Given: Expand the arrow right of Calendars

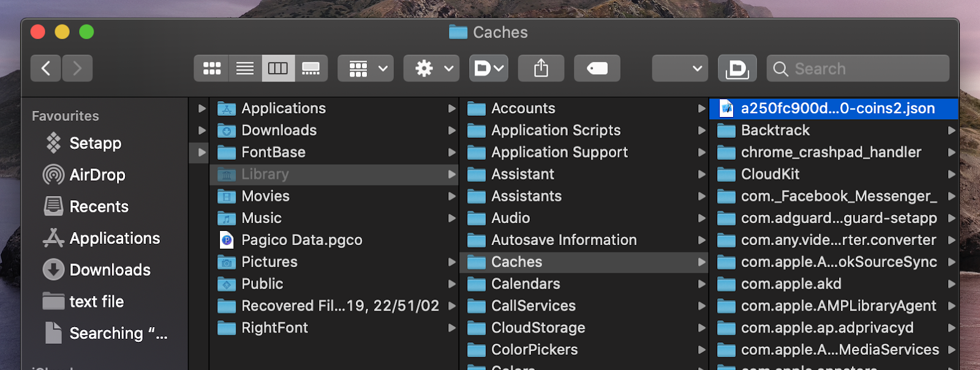Looking at the screenshot, I should pos(702,284).
